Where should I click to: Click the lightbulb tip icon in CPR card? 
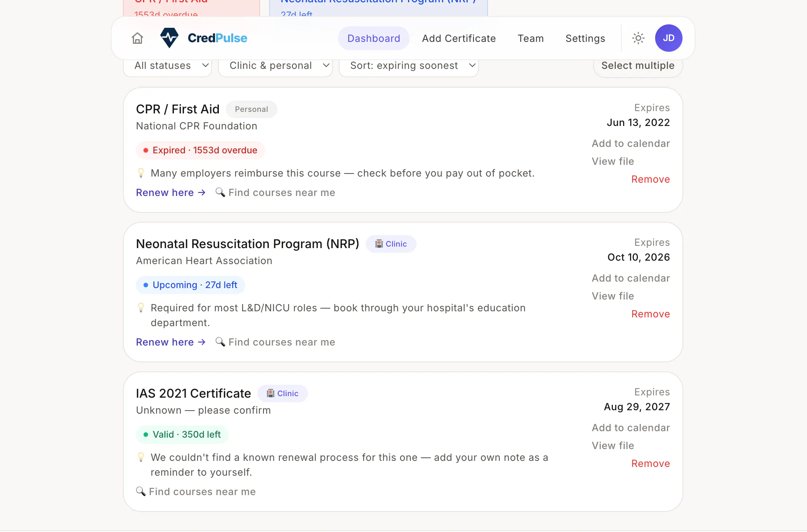(x=141, y=173)
